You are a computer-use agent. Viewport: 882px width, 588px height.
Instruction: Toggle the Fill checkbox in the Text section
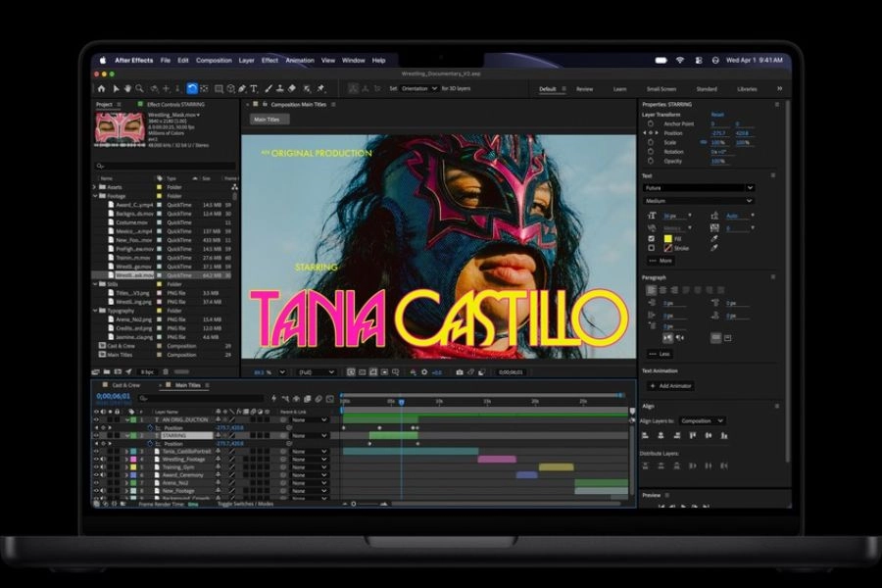click(x=652, y=238)
